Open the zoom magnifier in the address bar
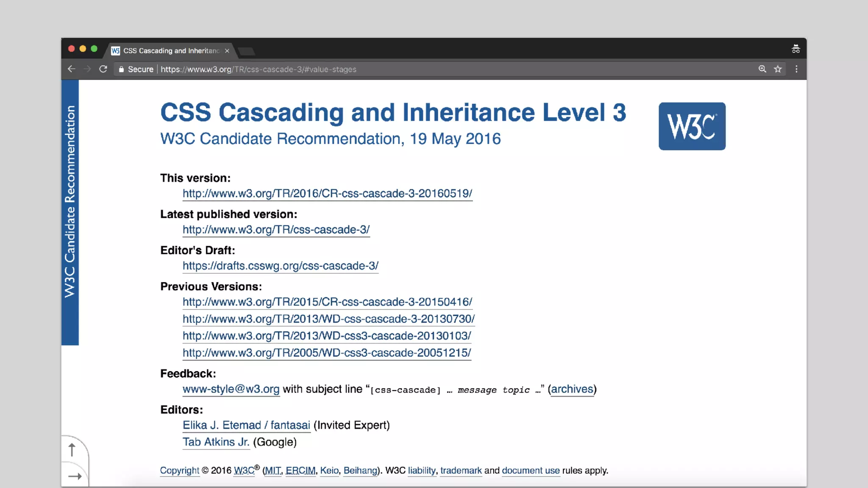868x488 pixels. coord(762,69)
